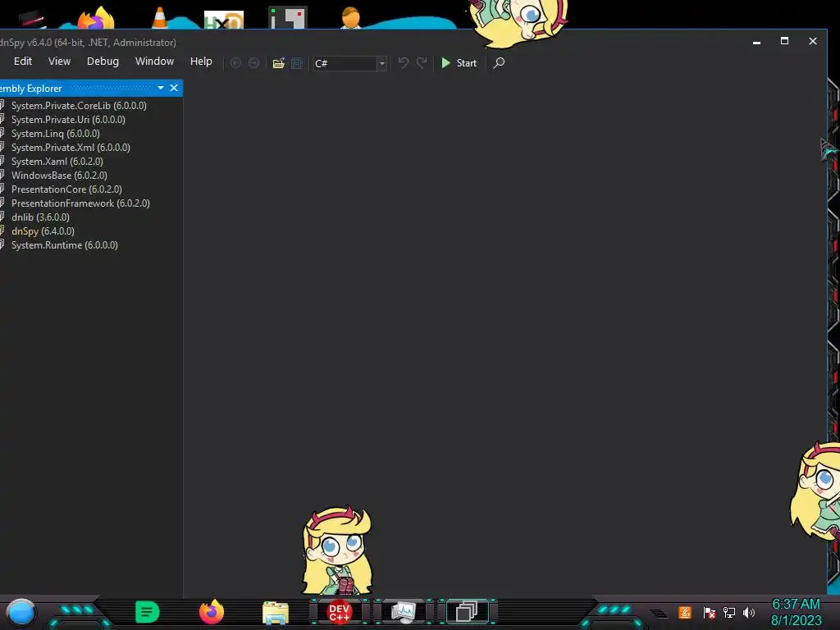Viewport: 840px width, 630px height.
Task: Click the HxD desktop icon
Action: [x=224, y=20]
